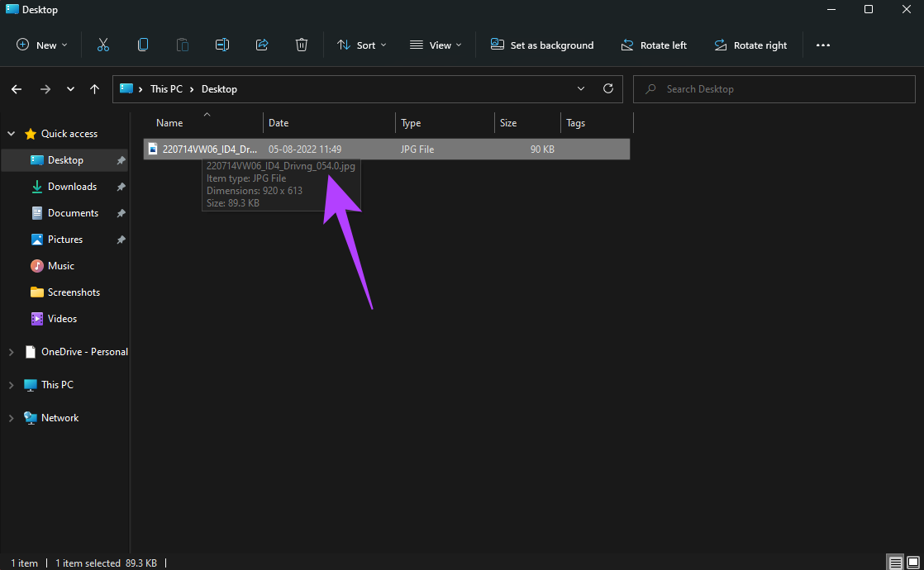The height and width of the screenshot is (570, 924).
Task: Switch to details view in status bar
Action: tap(896, 563)
